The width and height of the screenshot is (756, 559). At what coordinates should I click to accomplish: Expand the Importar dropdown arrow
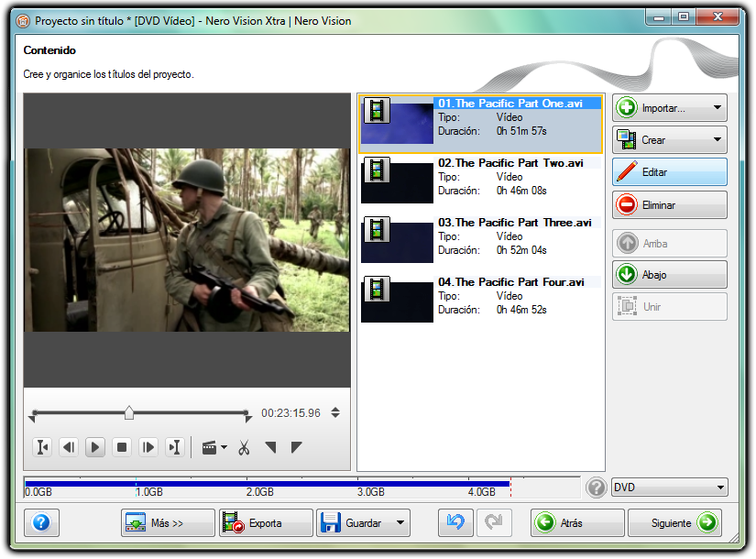pos(718,107)
